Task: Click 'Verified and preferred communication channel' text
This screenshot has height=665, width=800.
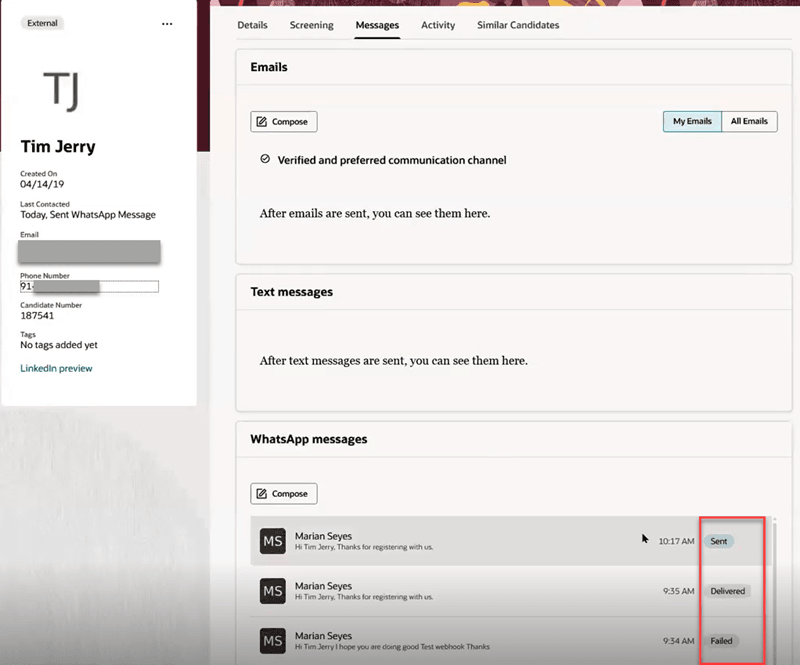Action: coord(392,160)
